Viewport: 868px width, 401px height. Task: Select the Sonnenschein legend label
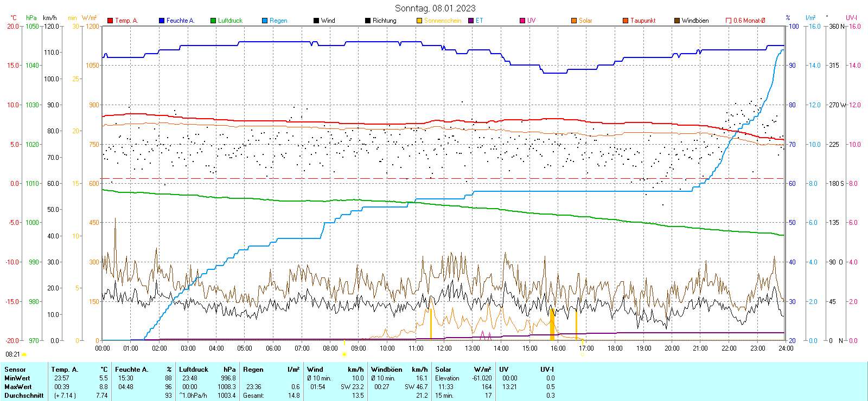click(x=442, y=21)
